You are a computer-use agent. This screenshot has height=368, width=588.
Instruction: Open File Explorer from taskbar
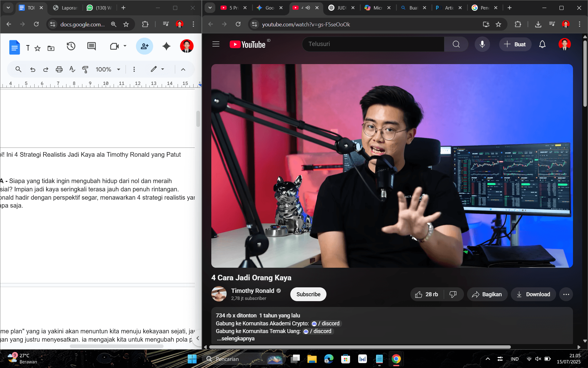pyautogui.click(x=312, y=359)
